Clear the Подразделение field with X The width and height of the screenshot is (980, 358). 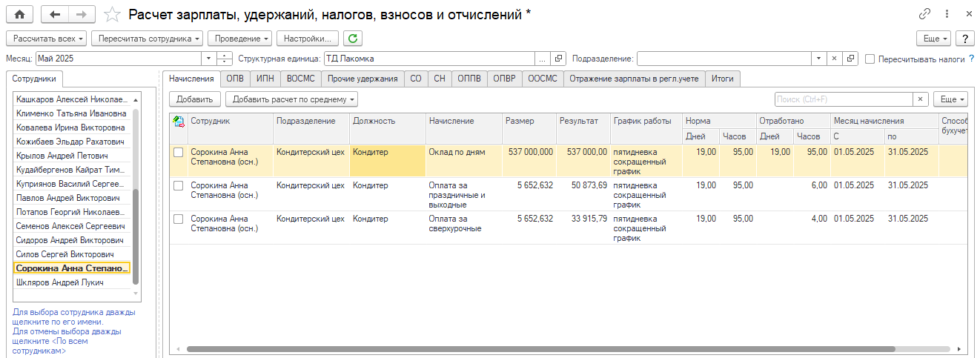pos(834,59)
